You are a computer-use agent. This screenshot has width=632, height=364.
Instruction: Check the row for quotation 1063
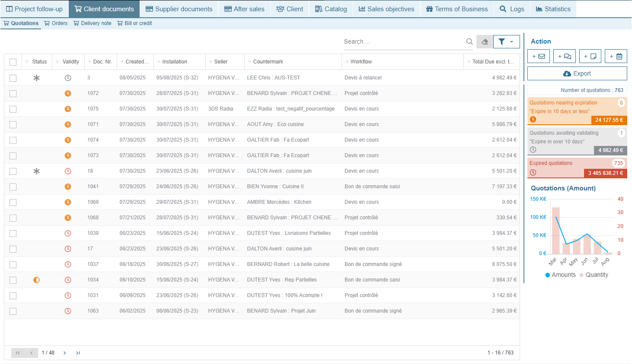click(13, 311)
